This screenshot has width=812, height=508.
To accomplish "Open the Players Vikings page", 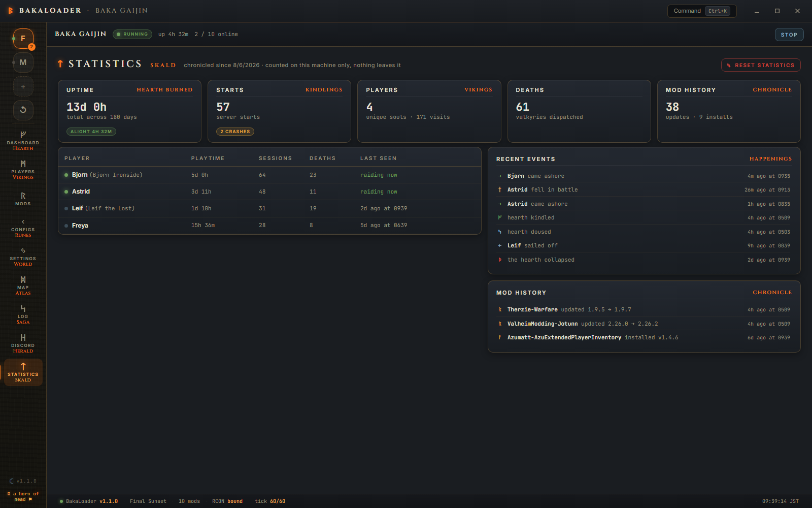I will tap(23, 170).
